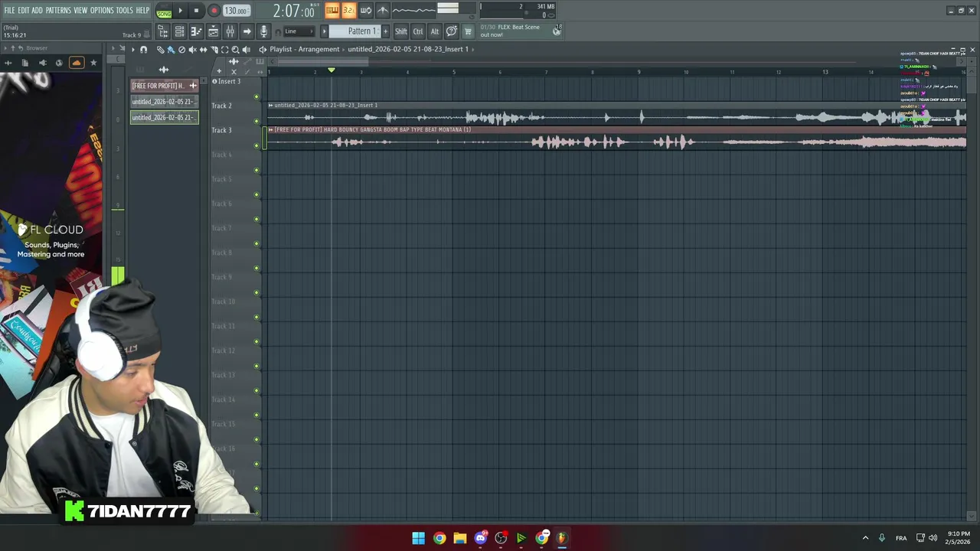980x551 pixels.
Task: Click the Shift modifier button
Action: [x=400, y=31]
